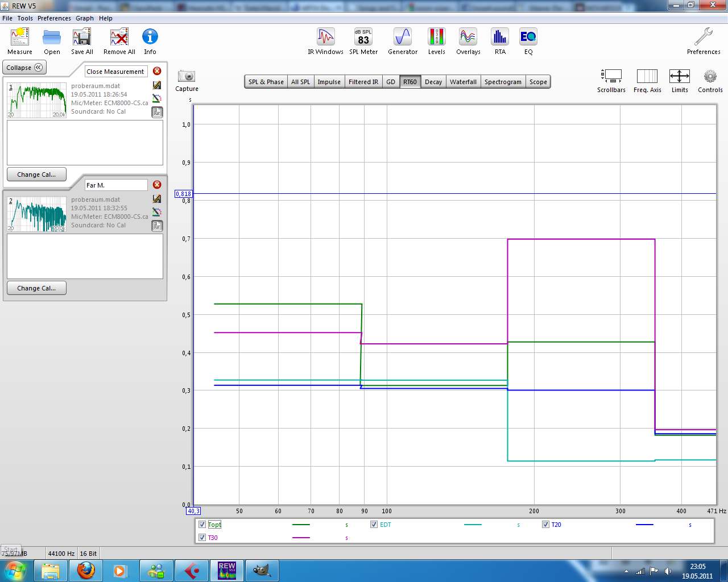Select the Far M. measurement thumbnail

[x=37, y=214]
